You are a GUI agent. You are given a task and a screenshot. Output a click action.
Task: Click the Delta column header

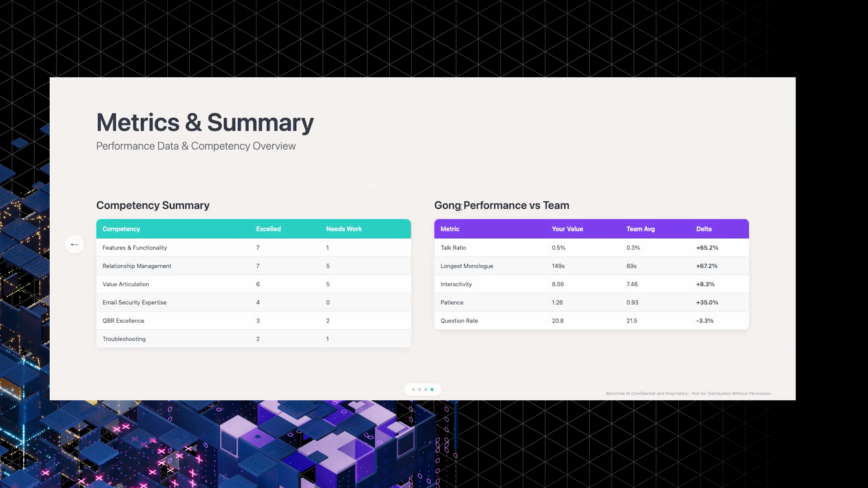pyautogui.click(x=704, y=229)
